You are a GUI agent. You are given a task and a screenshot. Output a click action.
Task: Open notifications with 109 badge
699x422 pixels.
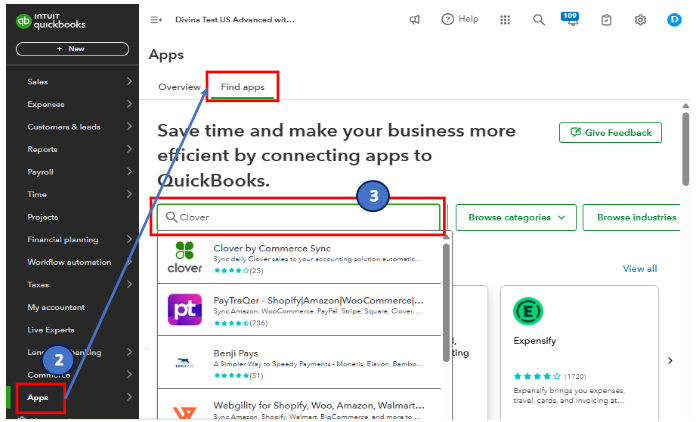point(571,19)
